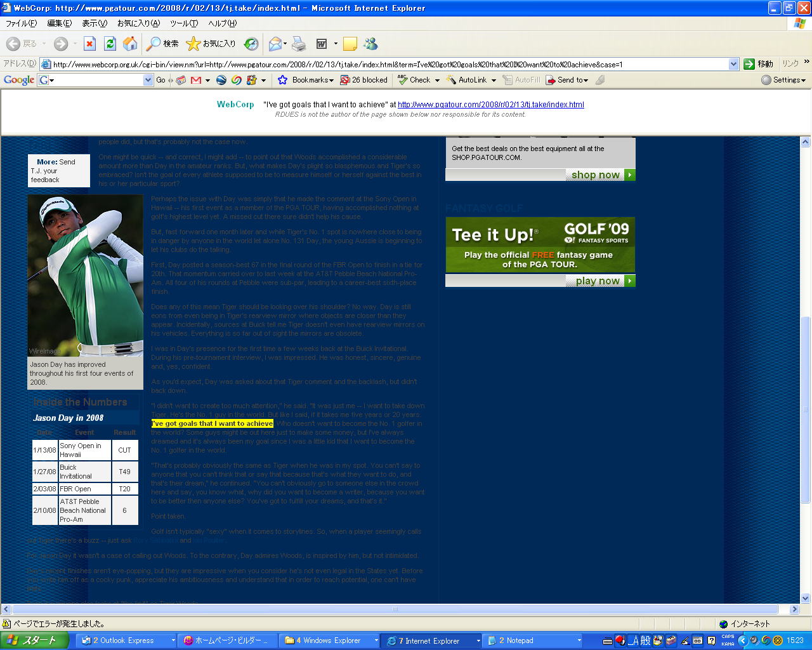This screenshot has height=650, width=812.
Task: Open the ツール(T) menu
Action: click(x=184, y=23)
